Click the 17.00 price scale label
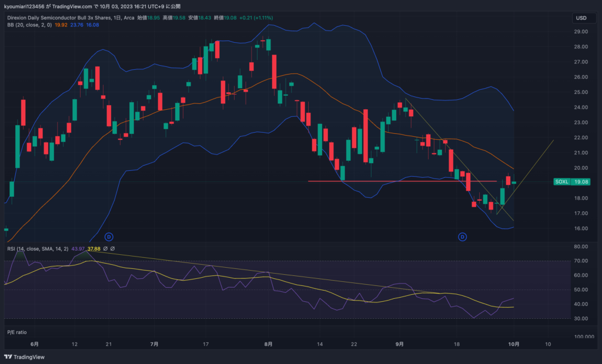The width and height of the screenshot is (602, 364). (x=581, y=213)
